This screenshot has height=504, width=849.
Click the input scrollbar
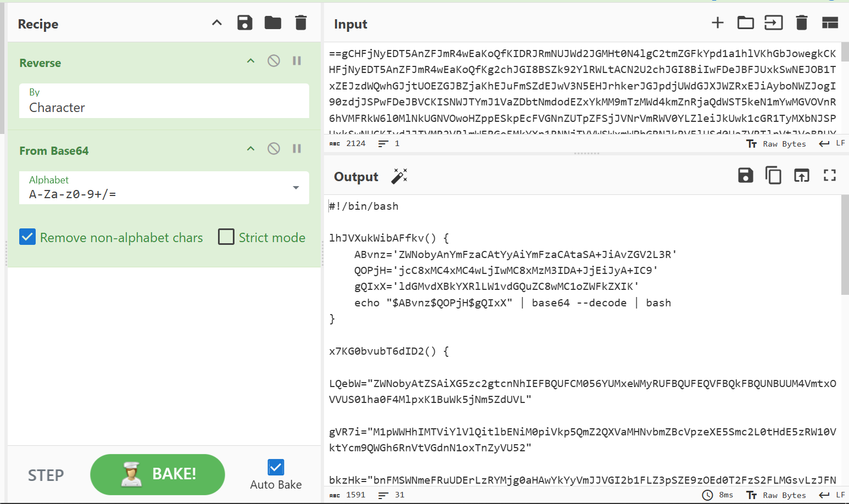pos(845,52)
